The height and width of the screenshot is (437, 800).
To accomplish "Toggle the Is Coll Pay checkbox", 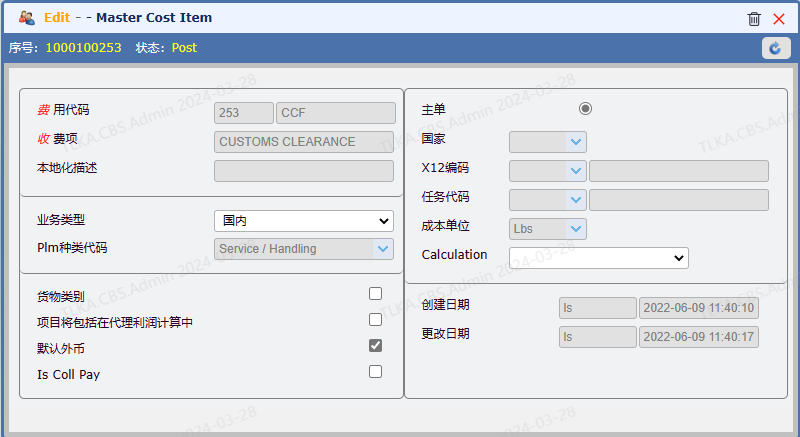I will point(376,372).
